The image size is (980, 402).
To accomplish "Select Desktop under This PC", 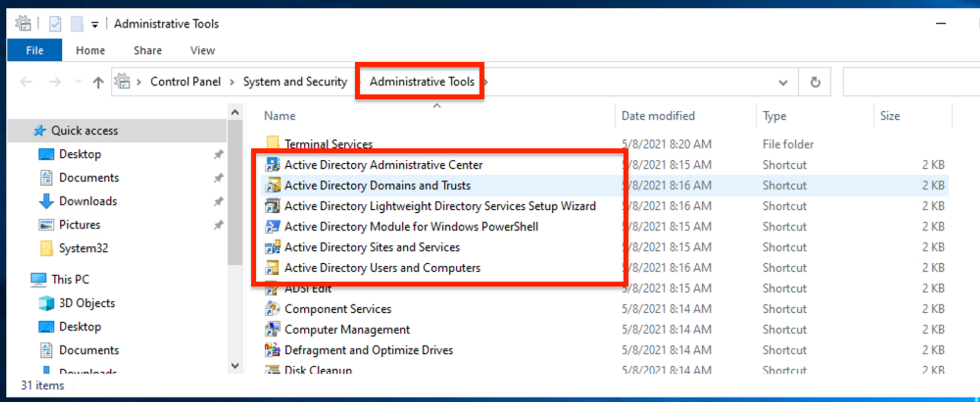I will (80, 327).
